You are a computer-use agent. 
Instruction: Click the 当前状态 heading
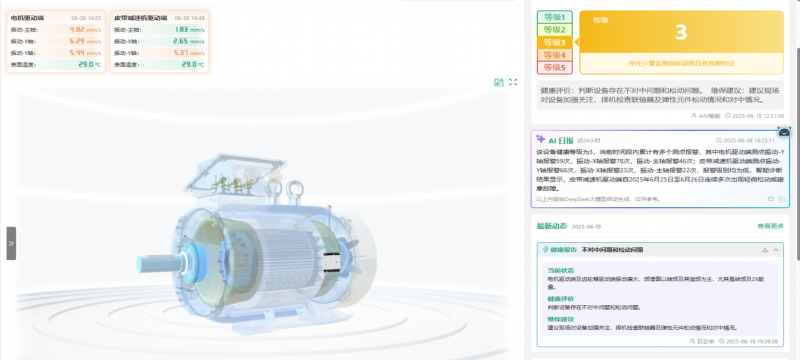(560, 270)
